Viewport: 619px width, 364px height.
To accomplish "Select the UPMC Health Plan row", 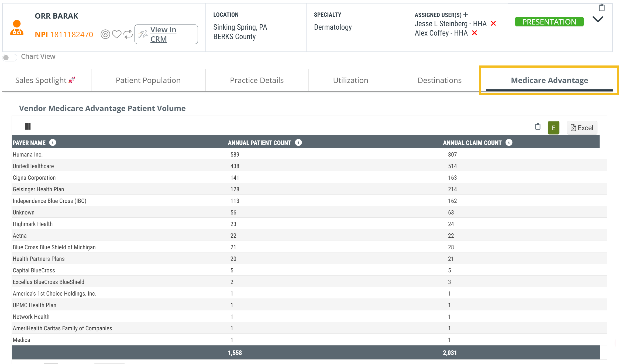I will (x=309, y=305).
